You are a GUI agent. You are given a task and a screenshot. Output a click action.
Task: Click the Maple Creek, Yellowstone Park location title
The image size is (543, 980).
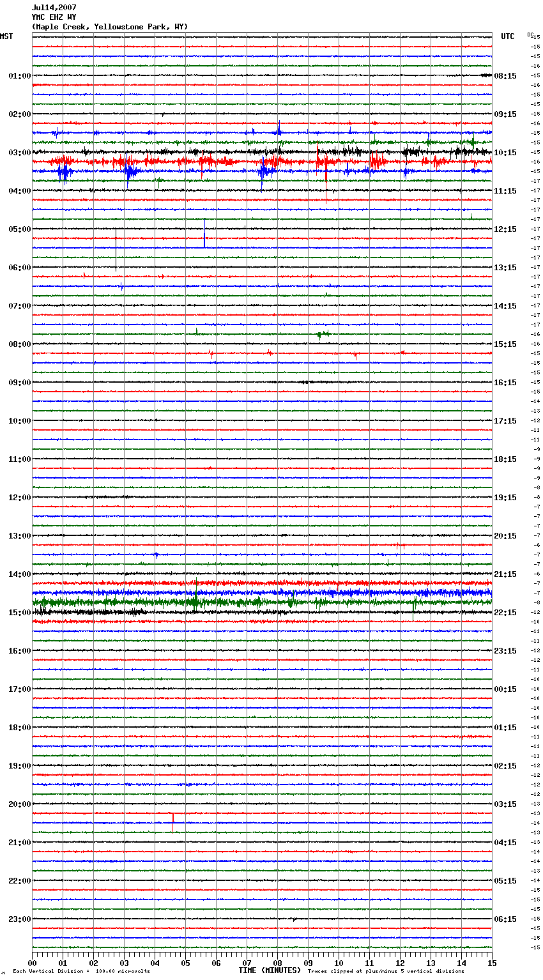click(x=110, y=27)
